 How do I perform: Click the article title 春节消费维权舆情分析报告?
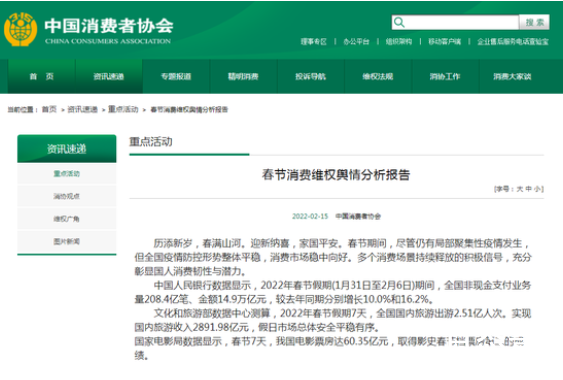(x=336, y=175)
